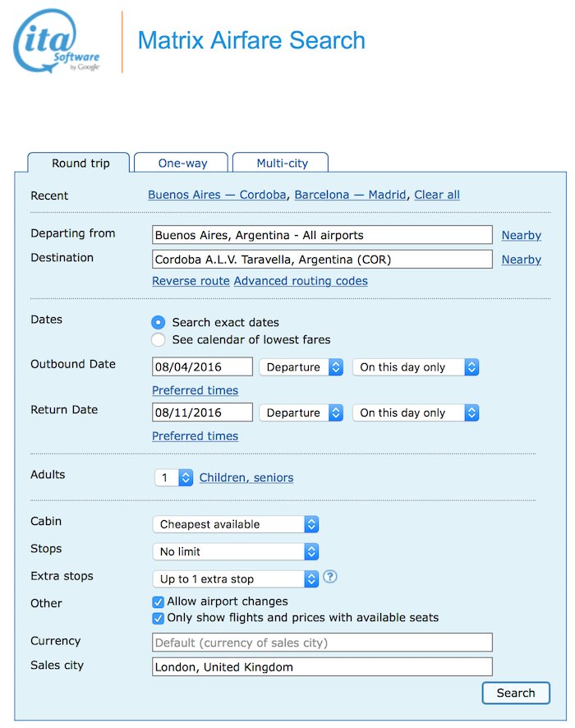This screenshot has height=728, width=575.
Task: Click the Return Date field
Action: point(202,412)
